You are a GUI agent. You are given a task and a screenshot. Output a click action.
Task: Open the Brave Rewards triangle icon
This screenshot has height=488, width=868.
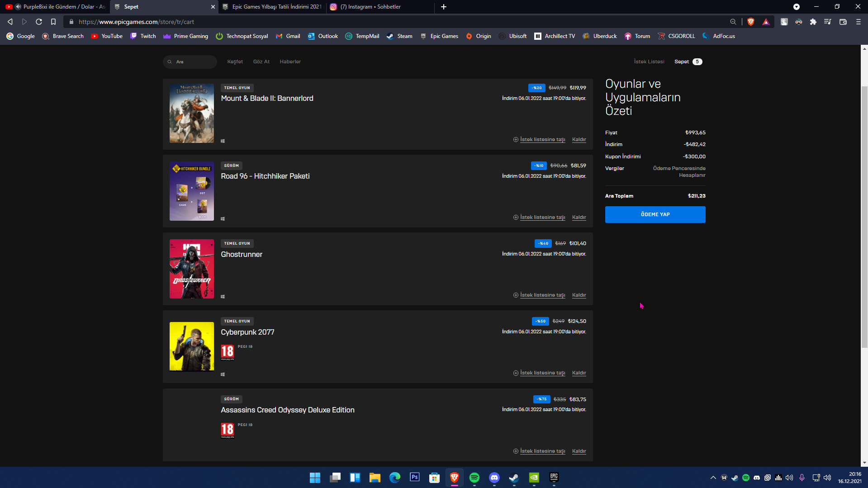click(x=766, y=22)
